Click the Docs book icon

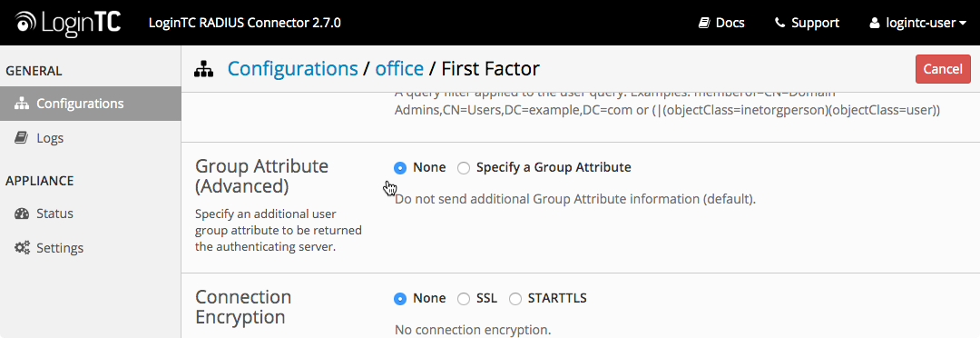point(704,23)
